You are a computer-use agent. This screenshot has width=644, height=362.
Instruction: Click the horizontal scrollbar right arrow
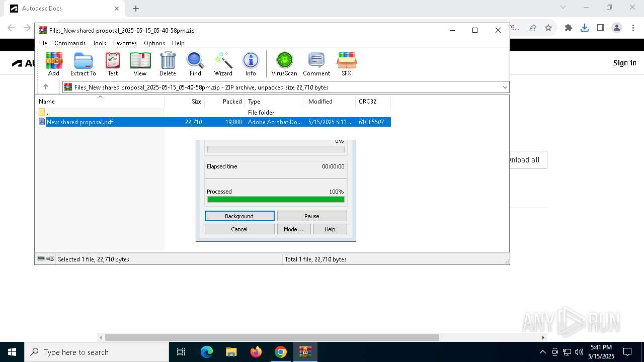(543, 337)
